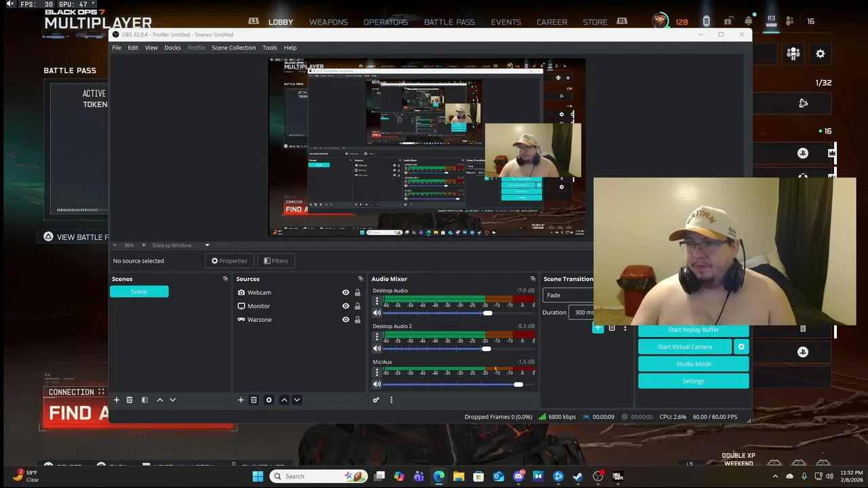Switch to OPERATORS tab in game
This screenshot has height=488, width=868.
pos(385,22)
